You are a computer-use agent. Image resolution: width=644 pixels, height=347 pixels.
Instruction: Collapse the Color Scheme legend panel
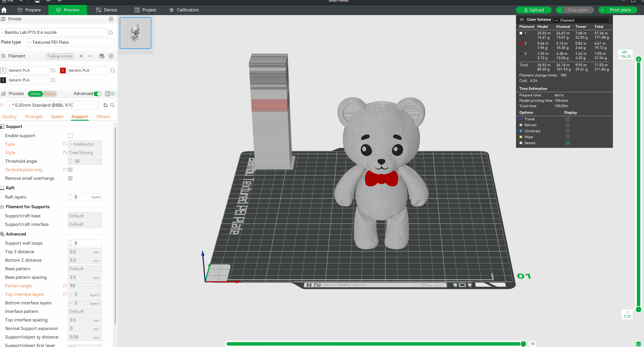(522, 20)
